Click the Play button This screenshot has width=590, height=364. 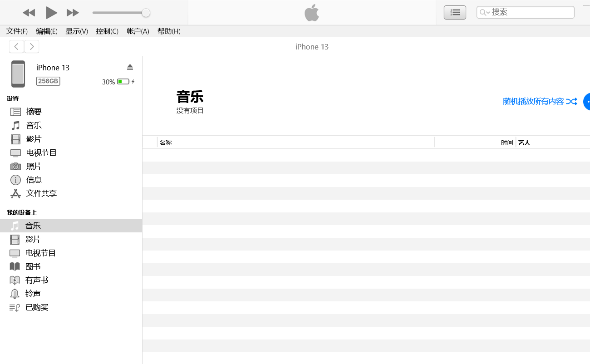tap(51, 13)
